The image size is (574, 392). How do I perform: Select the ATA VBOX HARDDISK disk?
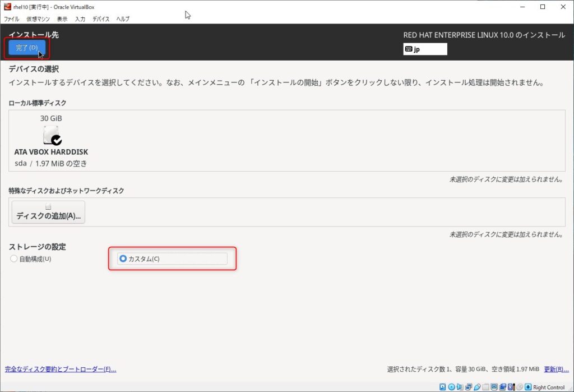pyautogui.click(x=51, y=141)
